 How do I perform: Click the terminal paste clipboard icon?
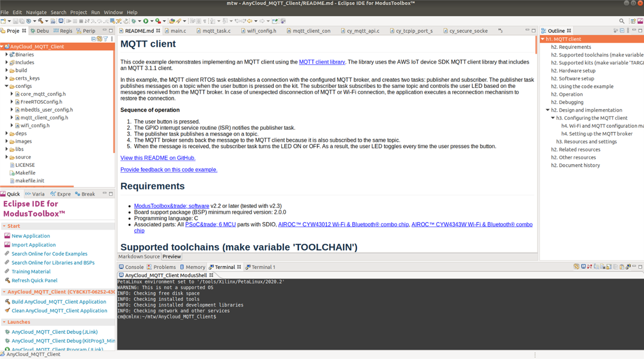622,266
